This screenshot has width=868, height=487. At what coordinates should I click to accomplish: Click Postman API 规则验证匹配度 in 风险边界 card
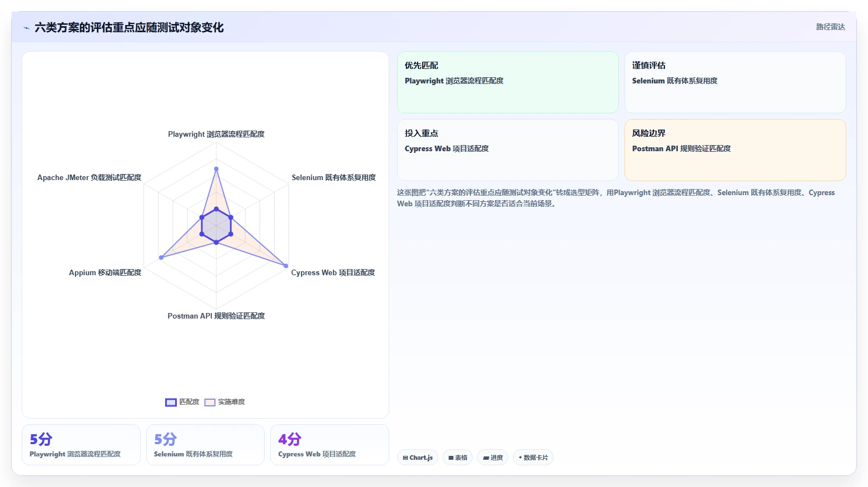681,148
